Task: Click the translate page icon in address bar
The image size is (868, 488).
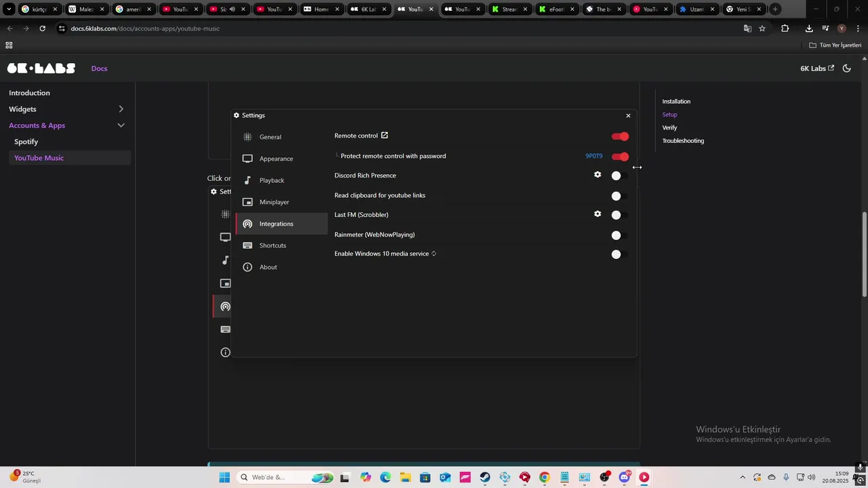Action: 747,28
